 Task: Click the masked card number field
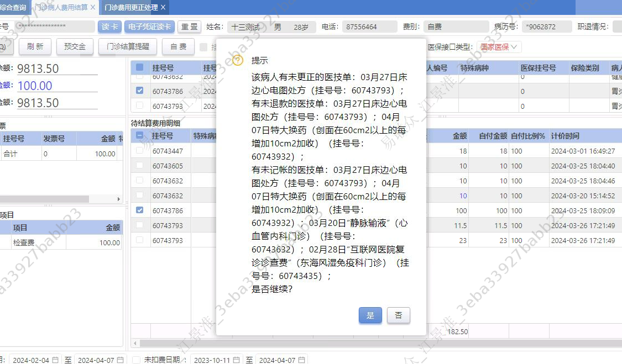tap(55, 27)
